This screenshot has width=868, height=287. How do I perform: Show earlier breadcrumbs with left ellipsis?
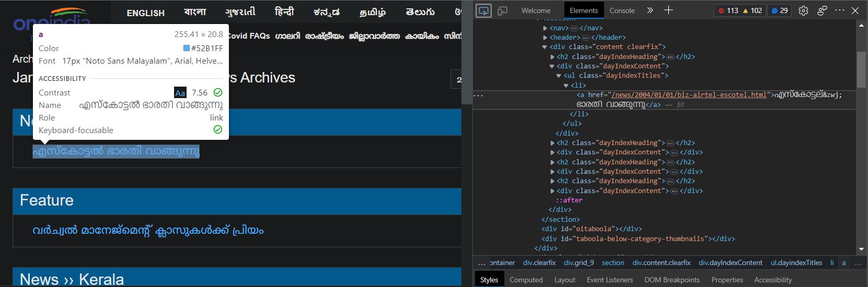481,264
